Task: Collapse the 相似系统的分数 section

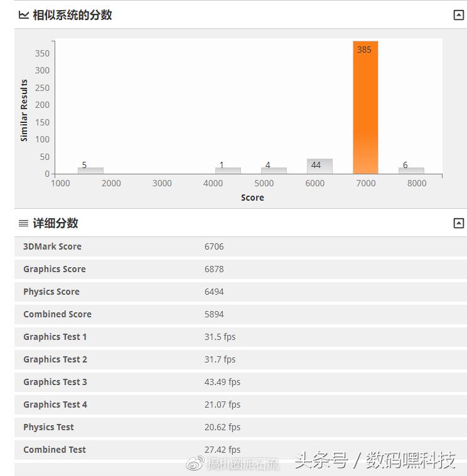Action: (x=458, y=15)
